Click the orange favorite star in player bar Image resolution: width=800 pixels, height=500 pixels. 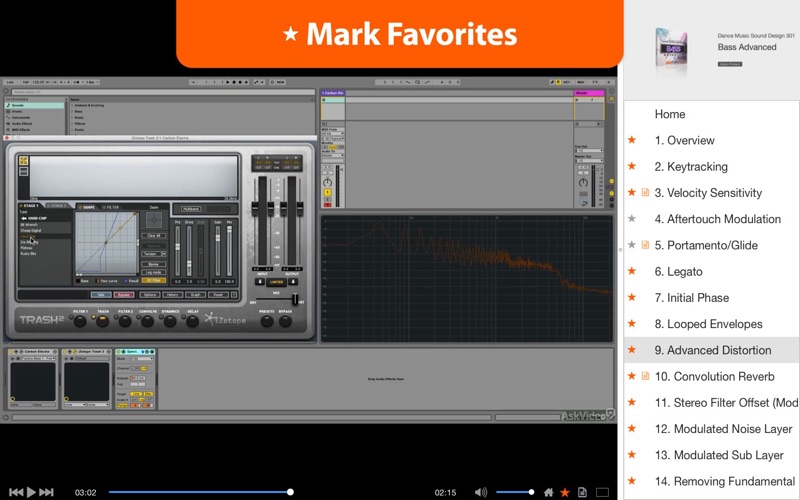coord(565,492)
